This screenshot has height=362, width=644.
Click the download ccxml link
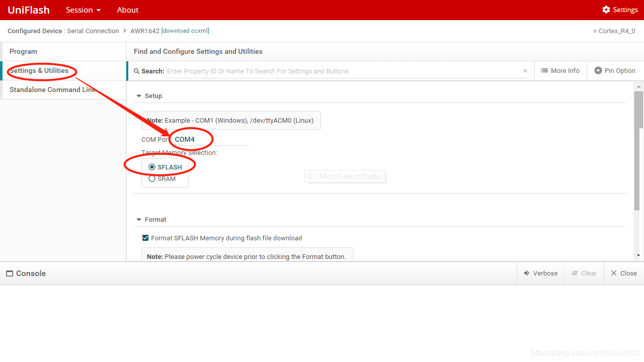click(x=185, y=31)
